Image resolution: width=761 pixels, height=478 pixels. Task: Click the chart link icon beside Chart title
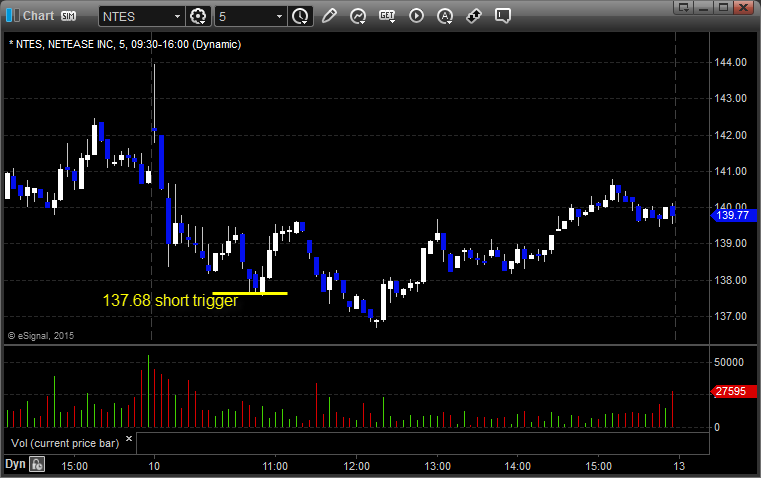13,16
